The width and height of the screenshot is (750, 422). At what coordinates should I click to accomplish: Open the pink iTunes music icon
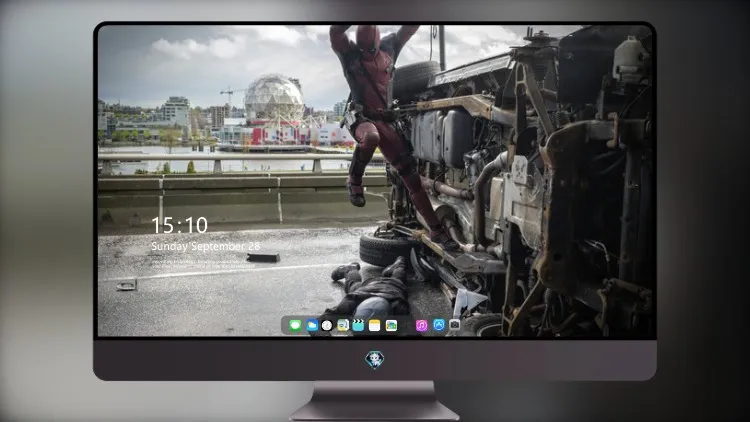421,325
